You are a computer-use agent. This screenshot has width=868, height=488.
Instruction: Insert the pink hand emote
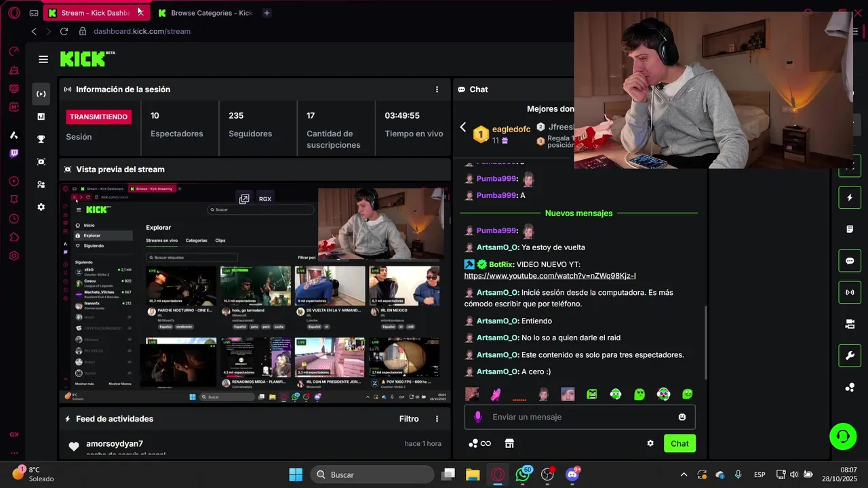click(496, 394)
